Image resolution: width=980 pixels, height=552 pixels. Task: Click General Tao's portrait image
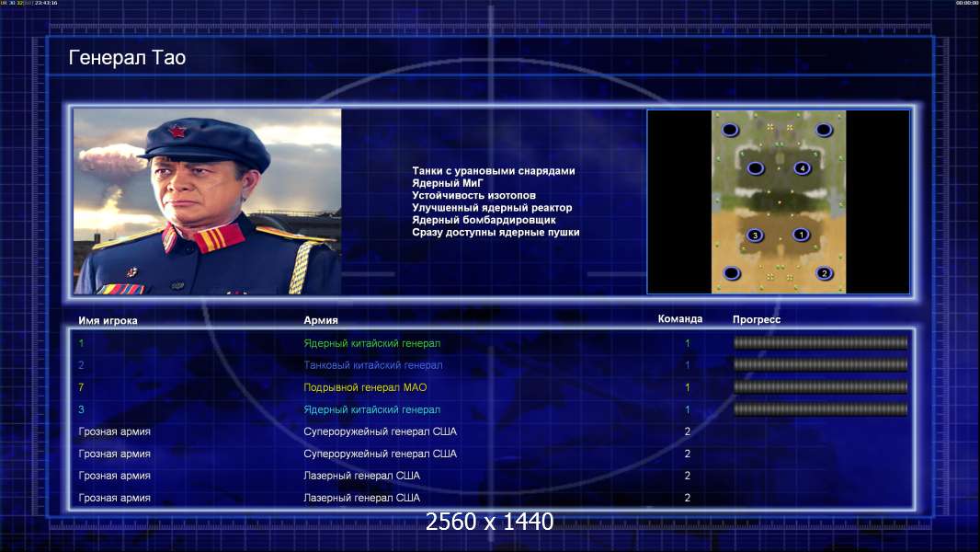click(208, 201)
